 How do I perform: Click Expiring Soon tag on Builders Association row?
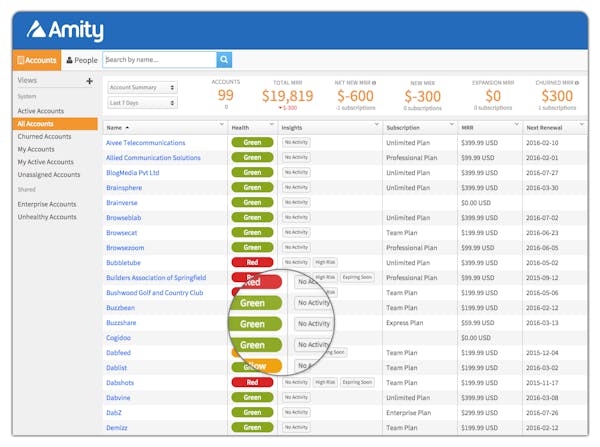coord(357,277)
